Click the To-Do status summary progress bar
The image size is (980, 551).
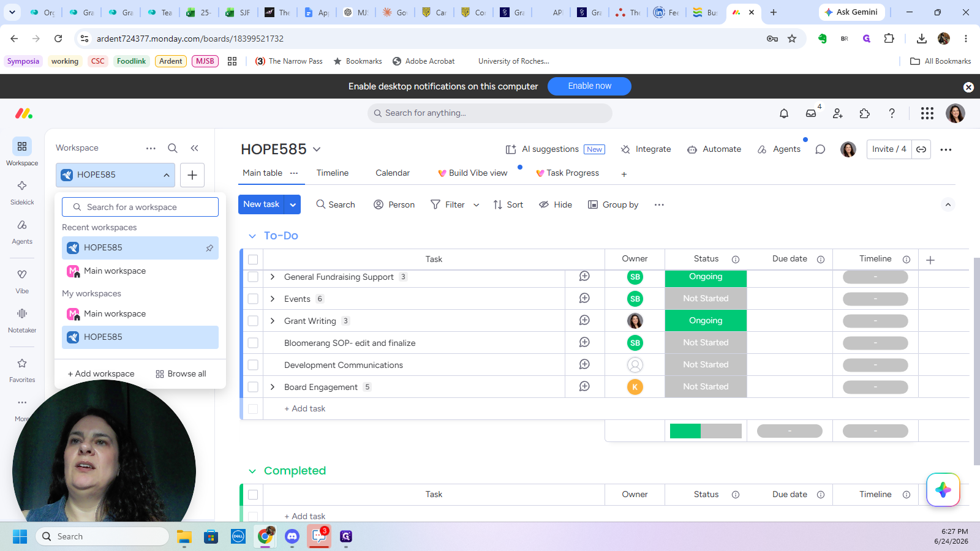(706, 431)
